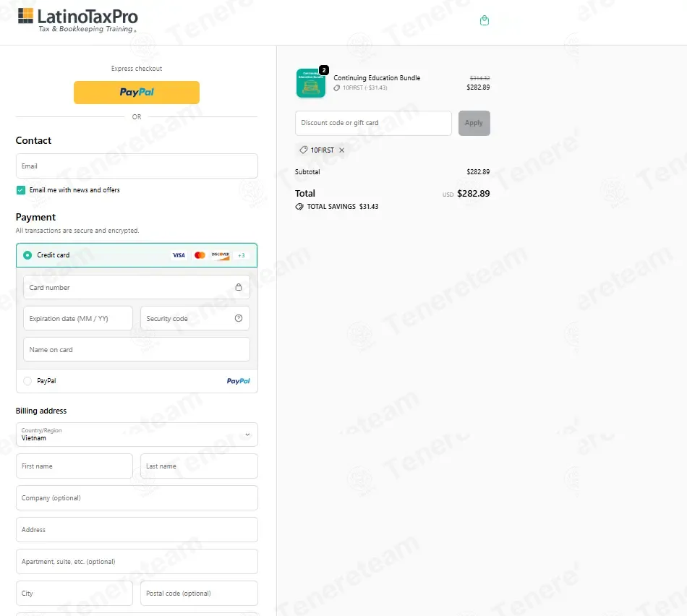
Task: Open the Country/Region dropdown showing Vietnam
Action: pos(137,435)
